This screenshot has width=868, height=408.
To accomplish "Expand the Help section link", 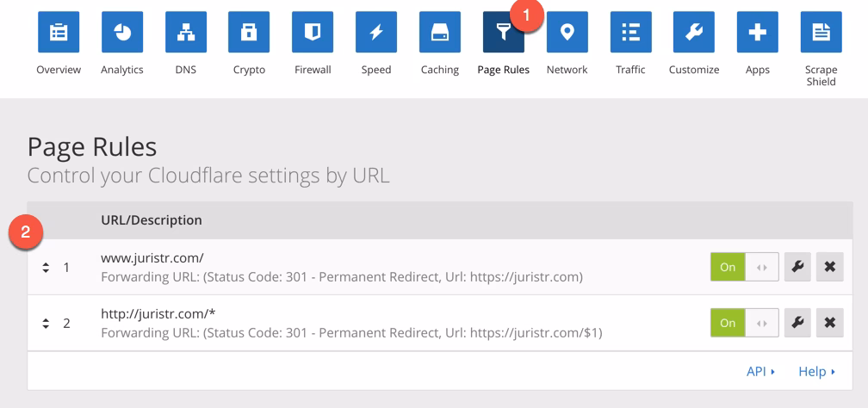I will click(816, 371).
